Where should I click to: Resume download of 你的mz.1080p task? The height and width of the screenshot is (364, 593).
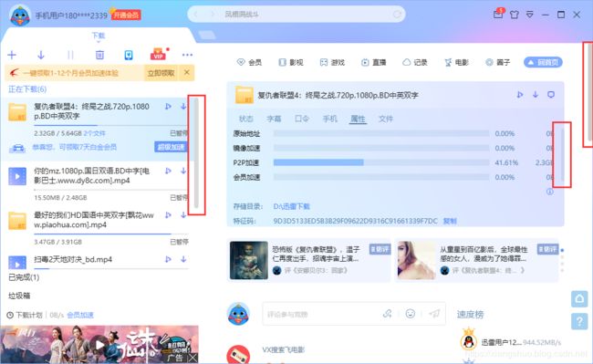(x=183, y=172)
